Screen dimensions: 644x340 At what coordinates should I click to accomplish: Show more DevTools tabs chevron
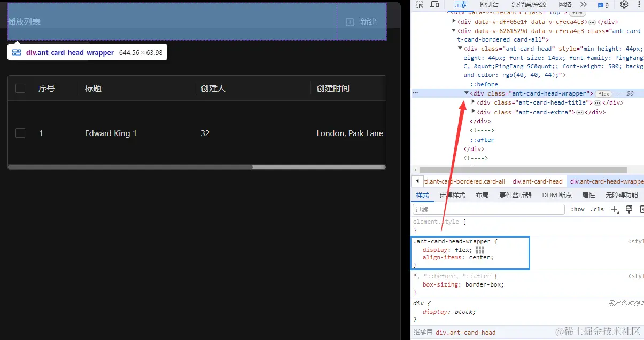(583, 5)
